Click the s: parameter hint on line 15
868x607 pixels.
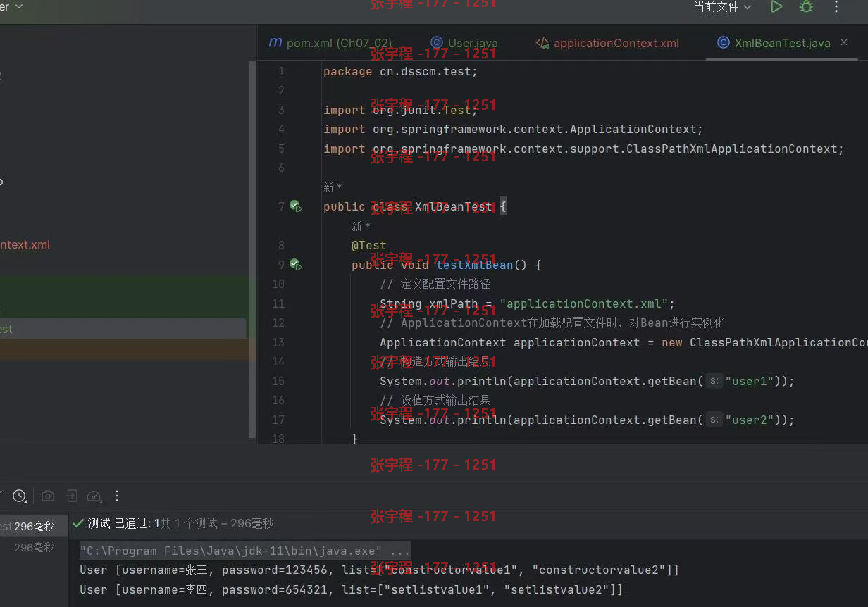click(x=714, y=381)
